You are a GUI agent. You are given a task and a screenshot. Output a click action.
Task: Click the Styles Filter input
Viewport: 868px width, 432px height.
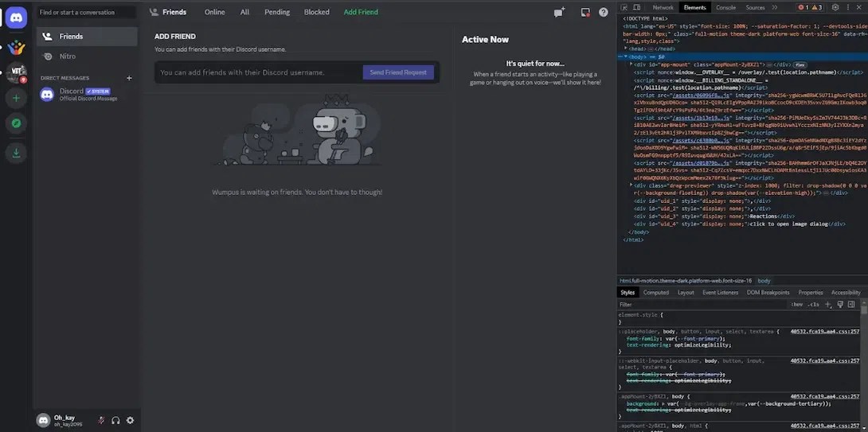(703, 304)
